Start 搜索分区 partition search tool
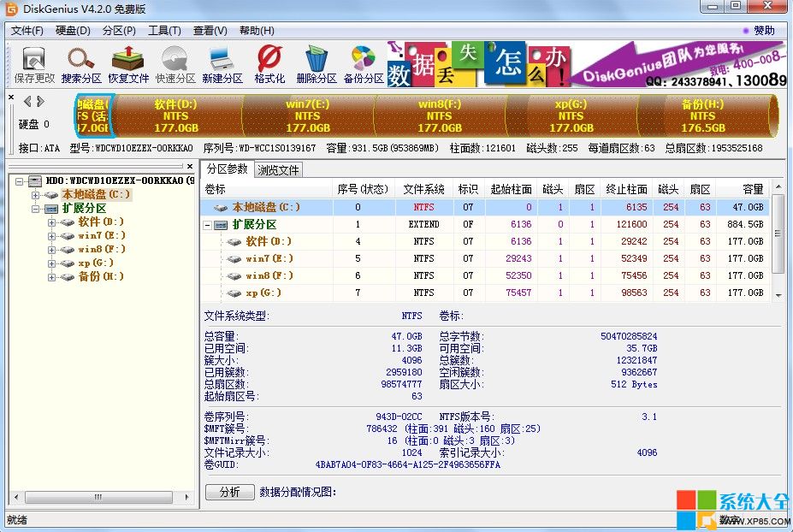Image resolution: width=793 pixels, height=532 pixels. pos(81,65)
